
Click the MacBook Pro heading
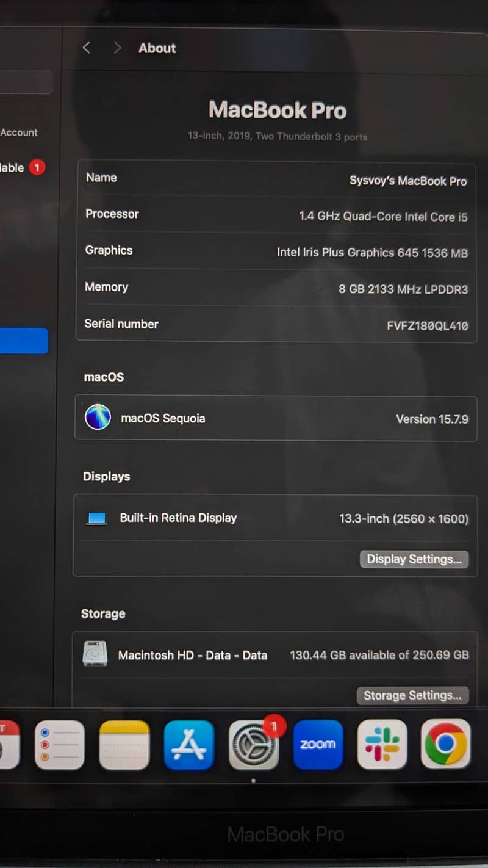[278, 110]
